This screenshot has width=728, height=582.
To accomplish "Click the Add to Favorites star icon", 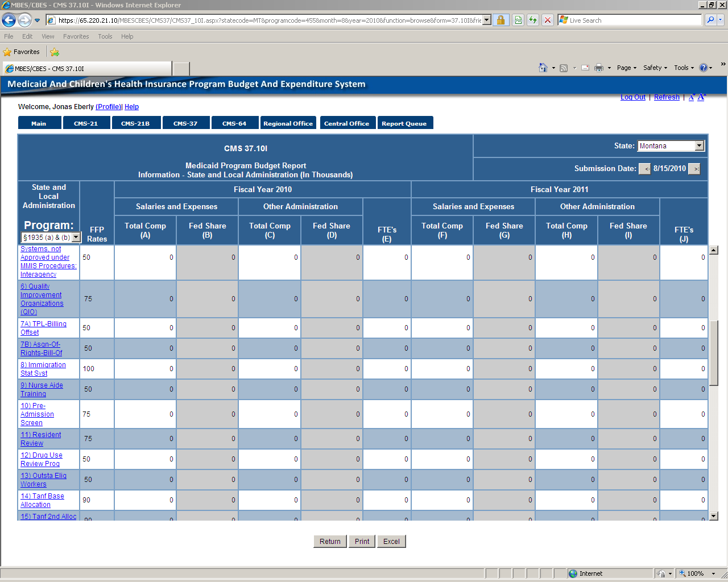I will [x=55, y=52].
